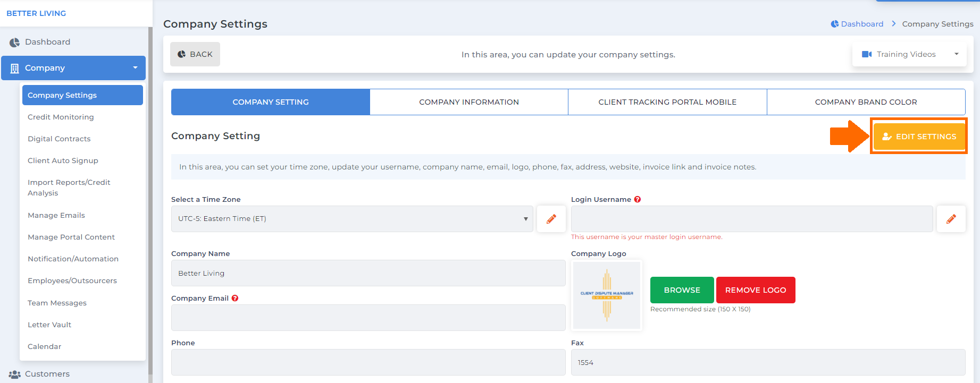Click the REMOVE LOGO button
The height and width of the screenshot is (383, 980).
[x=756, y=290]
